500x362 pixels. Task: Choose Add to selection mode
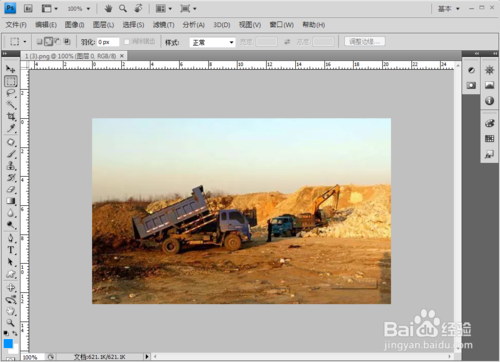pyautogui.click(x=49, y=41)
